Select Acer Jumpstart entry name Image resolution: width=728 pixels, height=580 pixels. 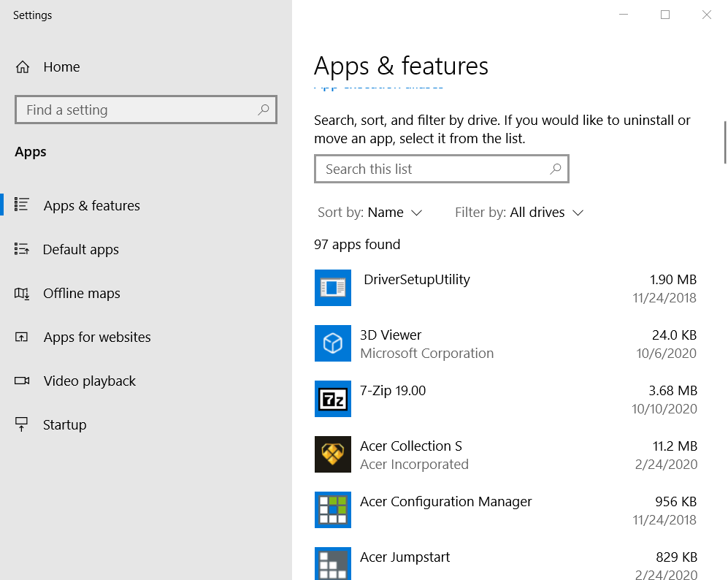pyautogui.click(x=405, y=557)
